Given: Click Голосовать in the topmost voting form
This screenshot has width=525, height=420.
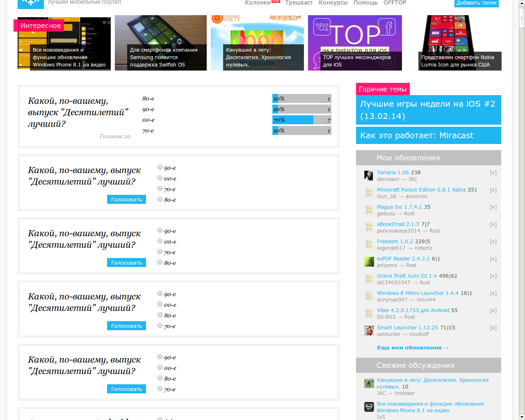Looking at the screenshot, I should click(126, 199).
